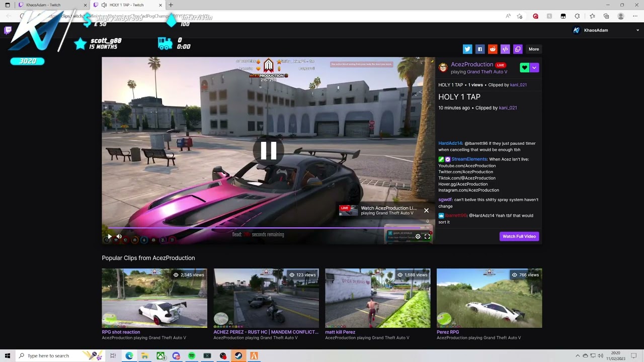This screenshot has height=362, width=644.
Task: Share the clip on Facebook
Action: click(480, 49)
